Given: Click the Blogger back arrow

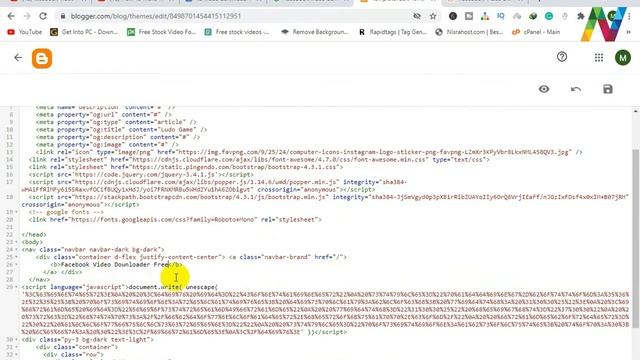Looking at the screenshot, I should coord(18,58).
